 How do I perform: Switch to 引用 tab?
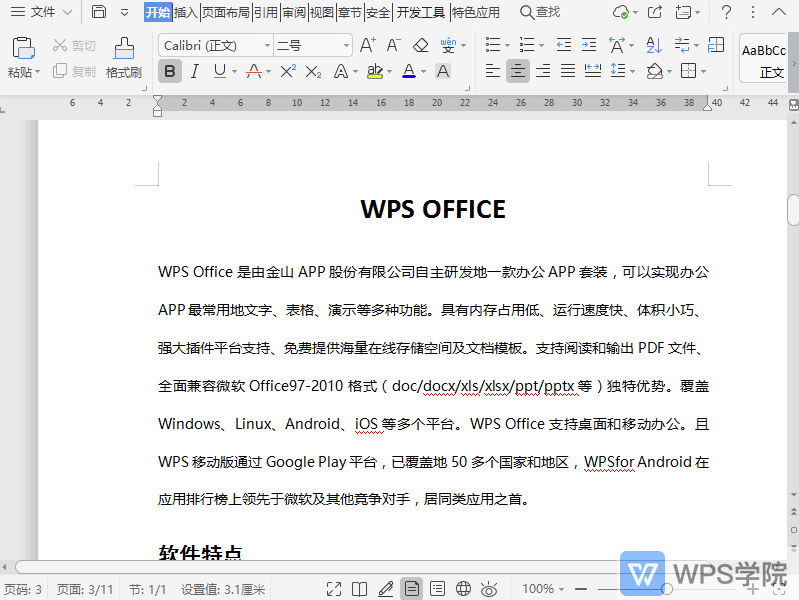(265, 12)
